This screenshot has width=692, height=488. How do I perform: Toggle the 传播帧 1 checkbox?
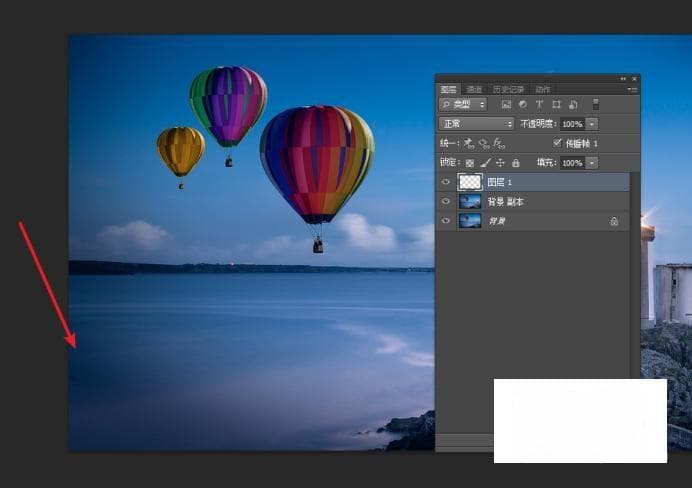coord(557,143)
